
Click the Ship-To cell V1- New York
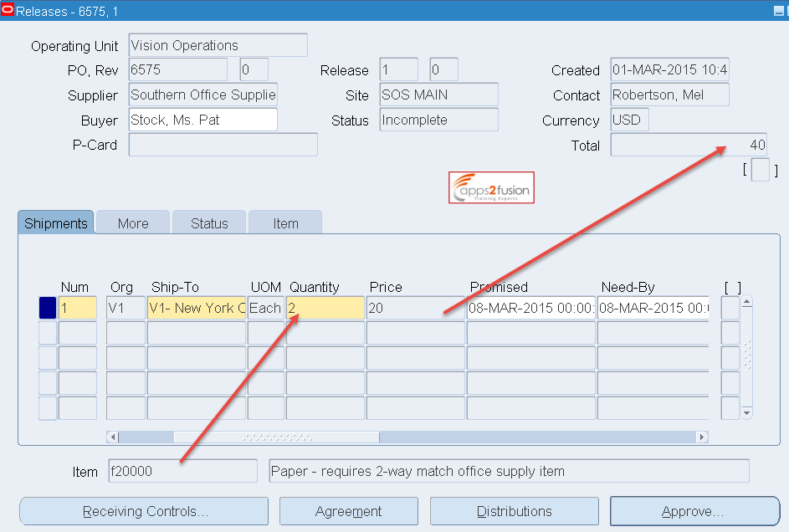[197, 308]
